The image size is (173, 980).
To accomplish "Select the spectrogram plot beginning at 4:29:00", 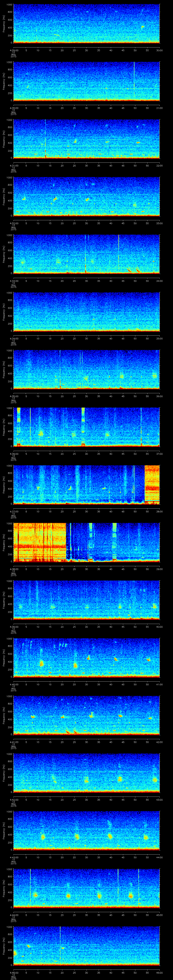I will click(x=86, y=24).
